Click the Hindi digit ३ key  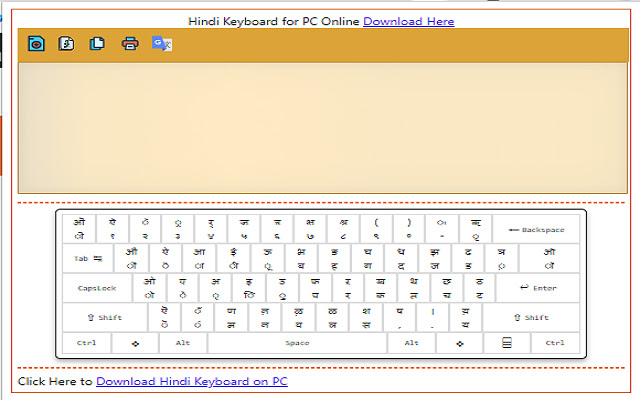(x=178, y=229)
